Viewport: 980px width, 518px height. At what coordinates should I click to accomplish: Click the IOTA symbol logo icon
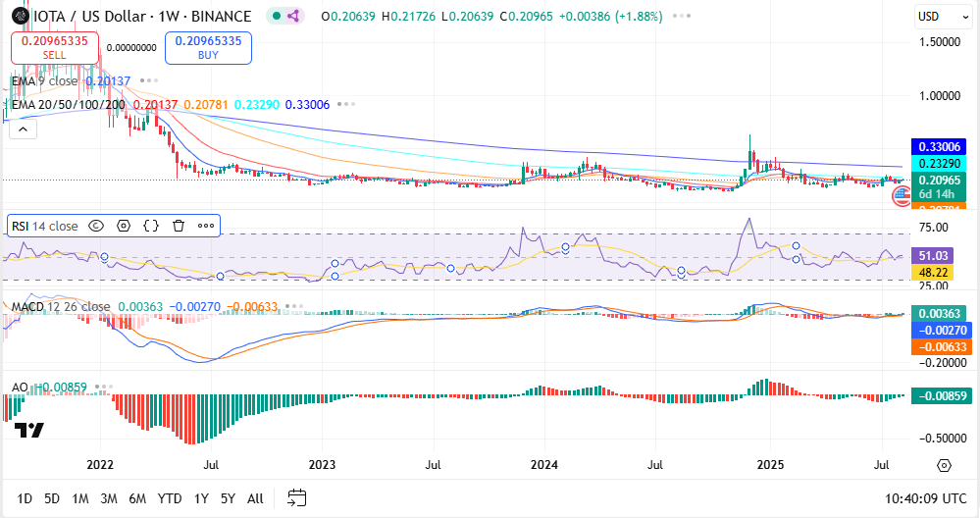[20, 16]
